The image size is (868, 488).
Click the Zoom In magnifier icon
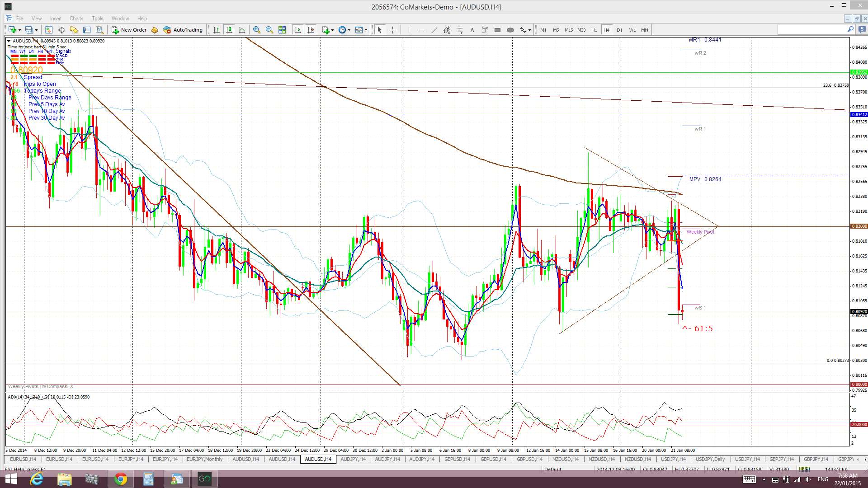pos(256,30)
